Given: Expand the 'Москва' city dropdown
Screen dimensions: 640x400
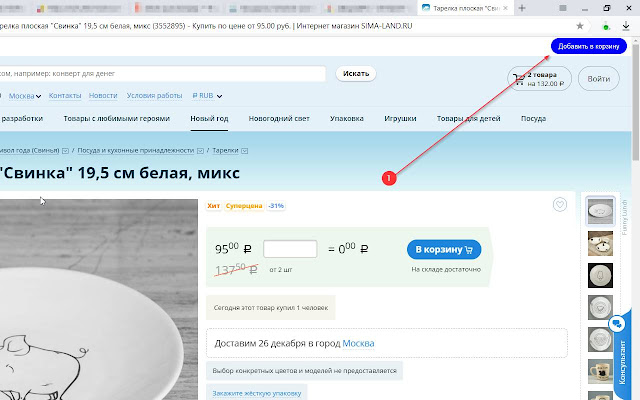Looking at the screenshot, I should 25,96.
